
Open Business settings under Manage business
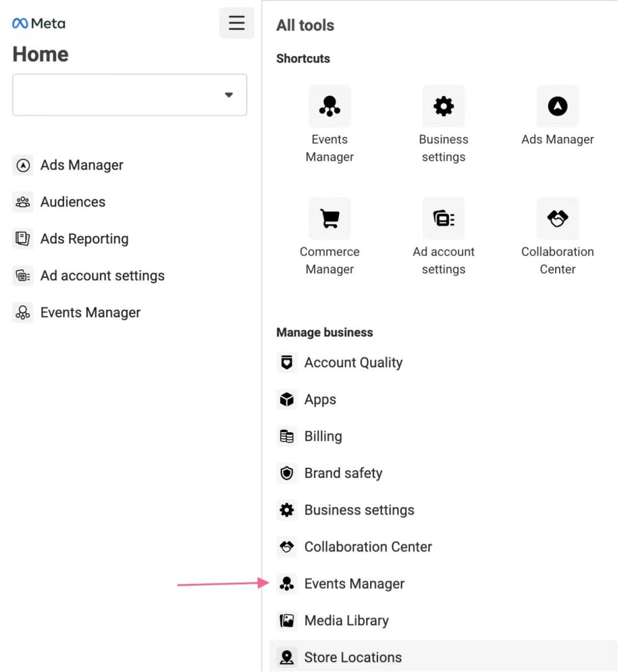coord(359,510)
